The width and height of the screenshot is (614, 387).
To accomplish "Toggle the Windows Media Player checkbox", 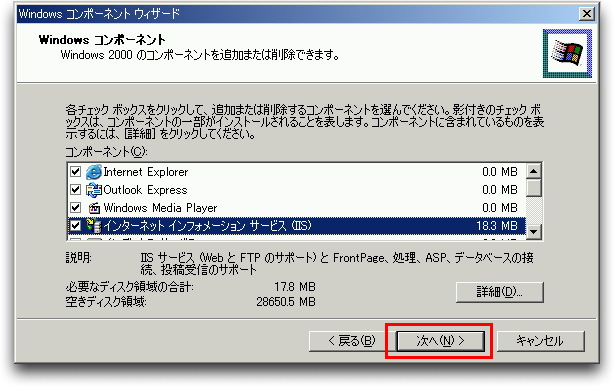I will pos(75,208).
